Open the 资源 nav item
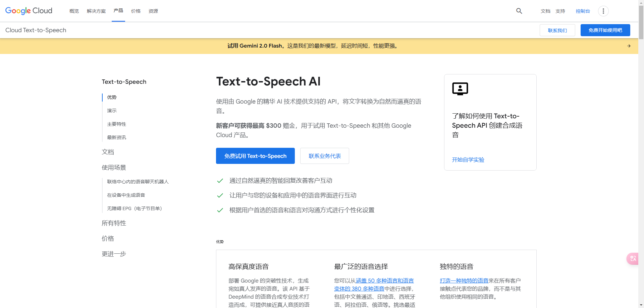Image resolution: width=644 pixels, height=308 pixels. click(153, 11)
